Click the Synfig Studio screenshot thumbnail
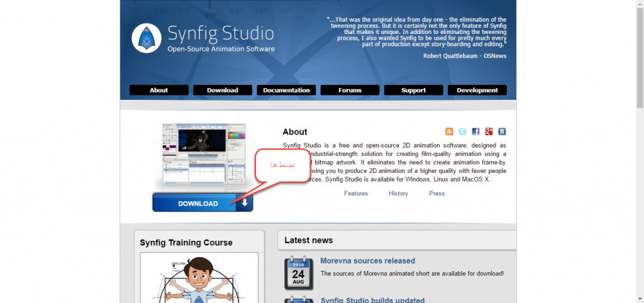Image resolution: width=644 pixels, height=303 pixels. click(204, 155)
